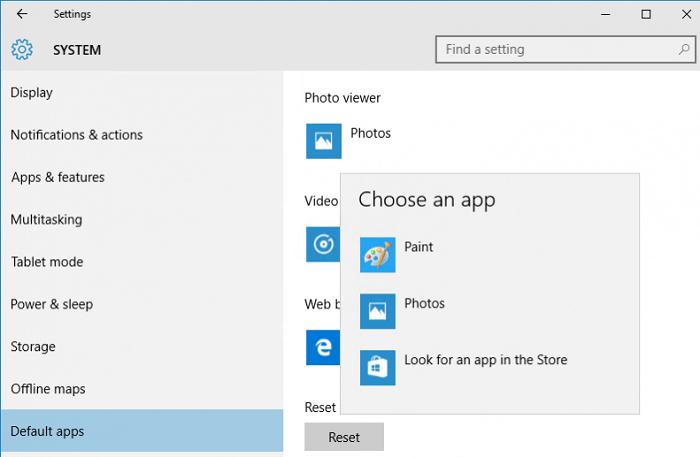Select the Paint palette icon

(378, 255)
